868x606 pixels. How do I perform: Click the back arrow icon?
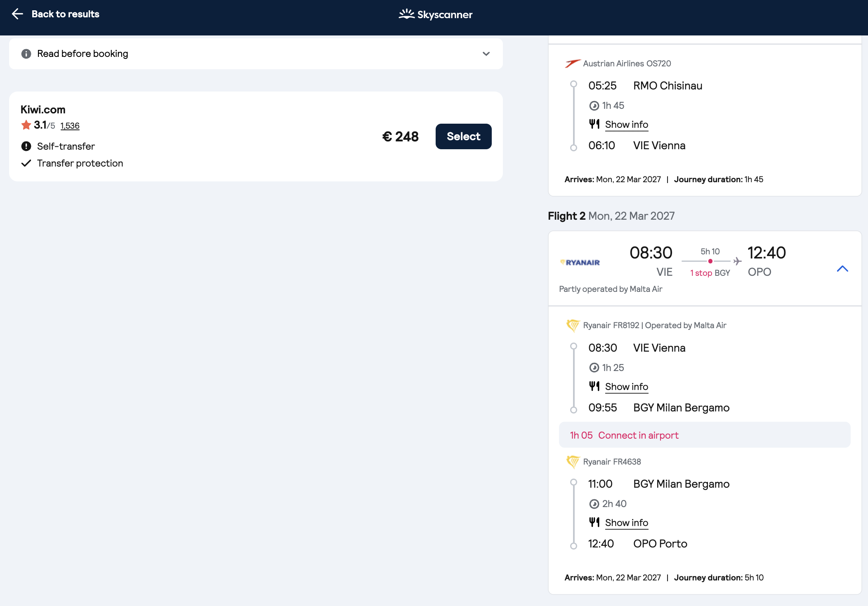click(17, 14)
